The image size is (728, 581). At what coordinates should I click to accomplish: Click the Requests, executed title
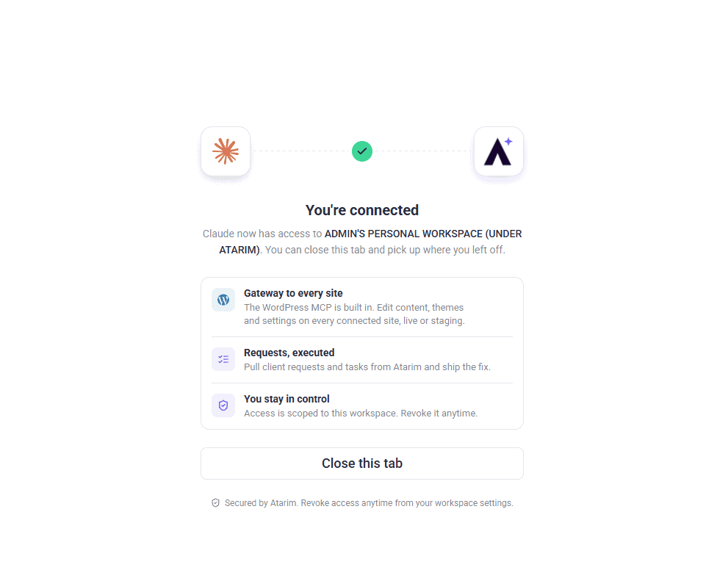[x=289, y=353]
